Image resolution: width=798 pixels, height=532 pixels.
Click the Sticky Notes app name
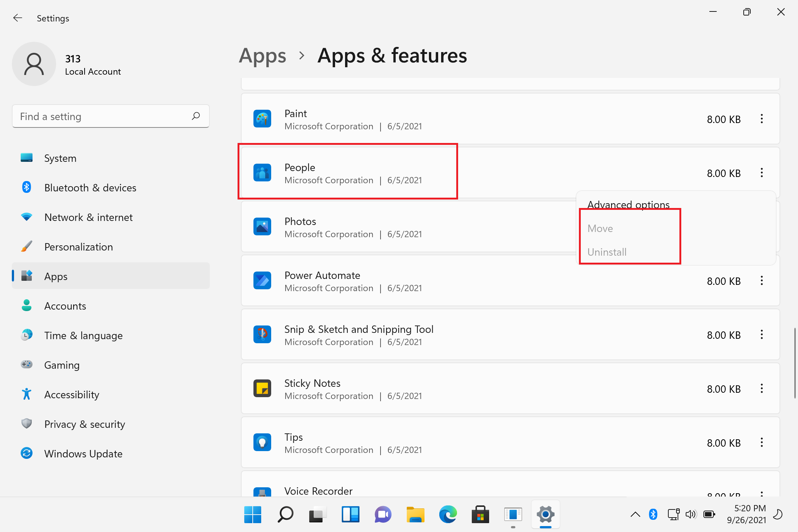312,383
